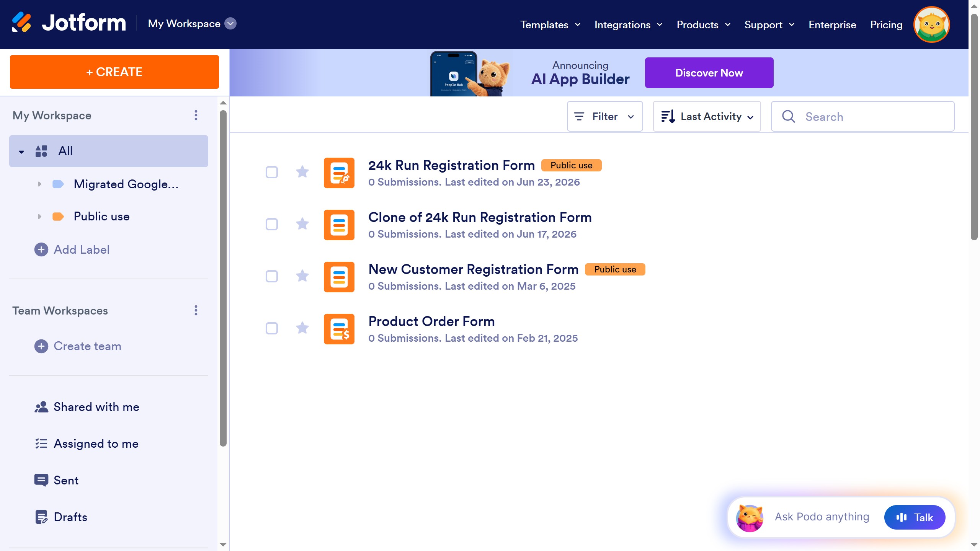Open the Product Order Form title
980x551 pixels.
(x=431, y=321)
